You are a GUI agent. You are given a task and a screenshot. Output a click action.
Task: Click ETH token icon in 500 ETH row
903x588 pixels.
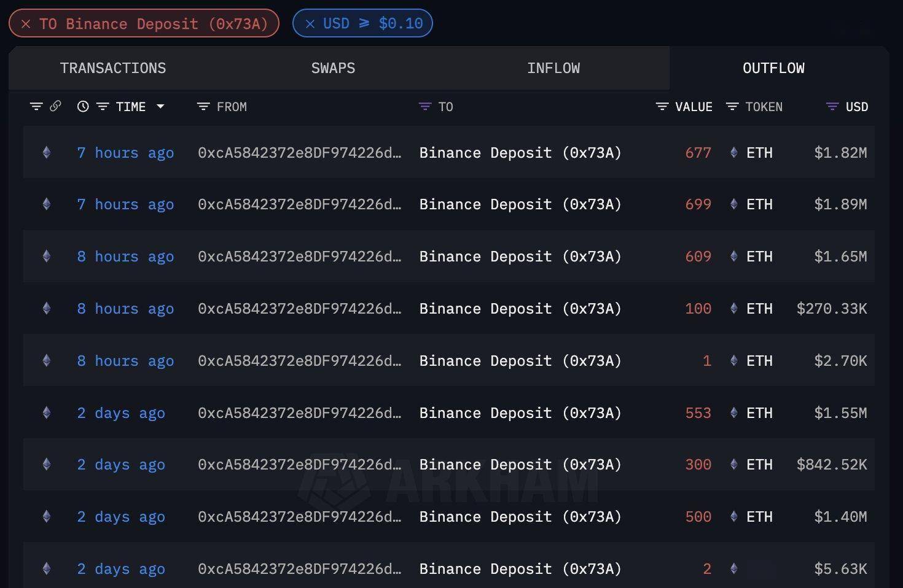click(x=733, y=516)
